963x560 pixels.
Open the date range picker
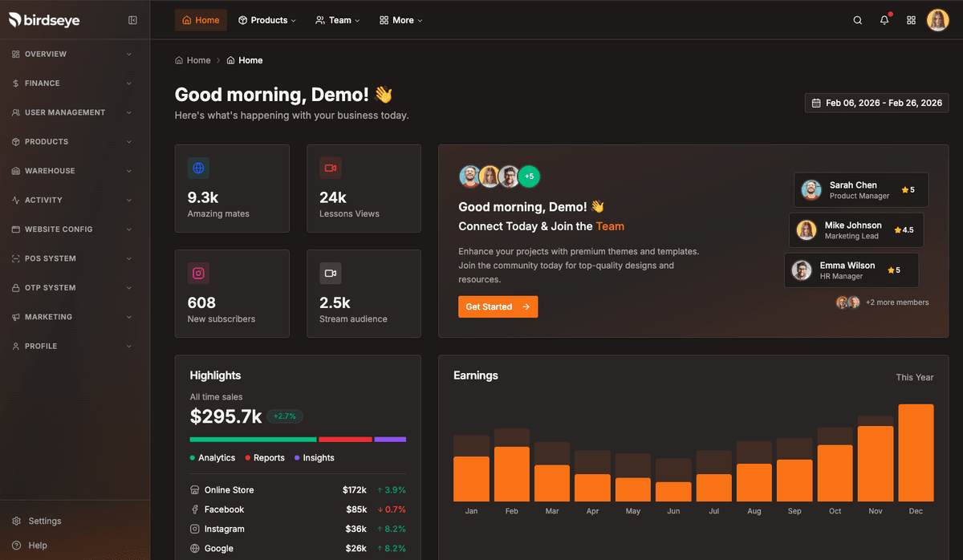[x=876, y=103]
